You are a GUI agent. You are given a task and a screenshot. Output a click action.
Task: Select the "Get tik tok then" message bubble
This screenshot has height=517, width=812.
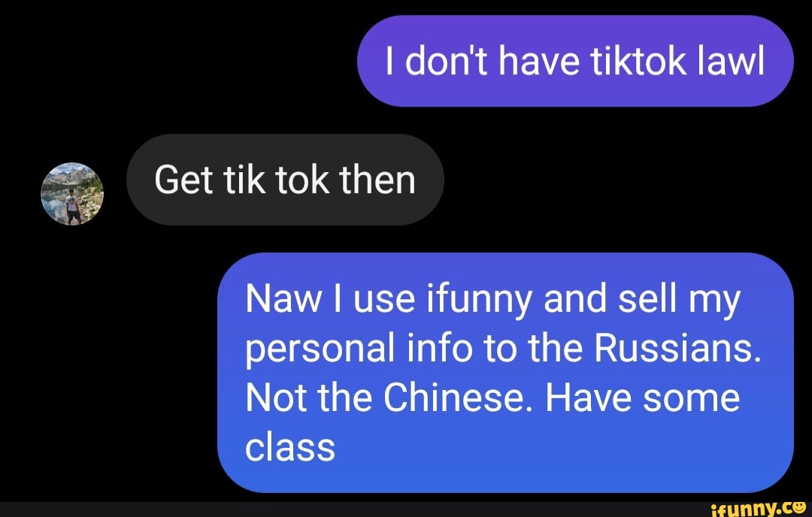point(285,180)
